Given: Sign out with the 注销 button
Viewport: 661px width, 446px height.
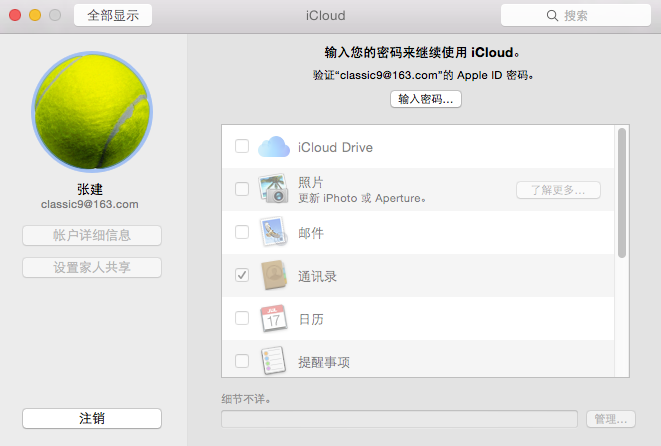Looking at the screenshot, I should [92, 418].
